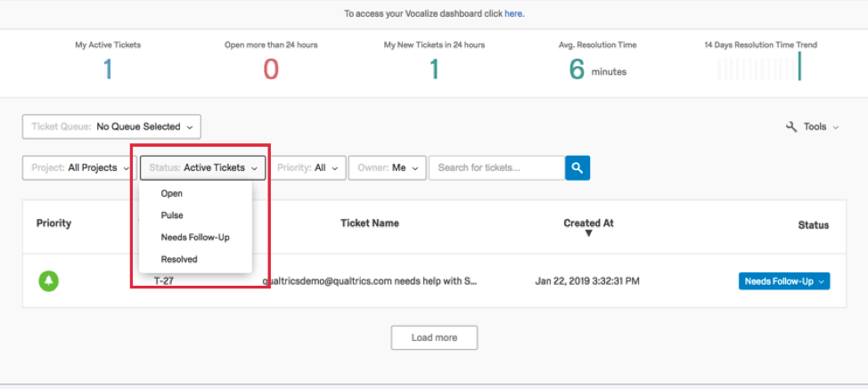Select Open from status menu
868x389 pixels.
(x=172, y=193)
